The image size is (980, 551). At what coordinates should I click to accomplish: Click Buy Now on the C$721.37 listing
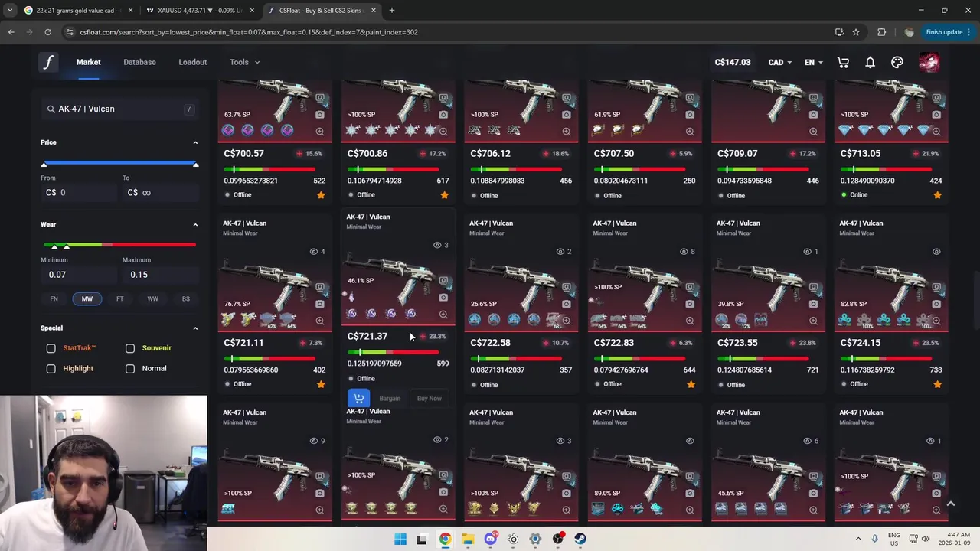[x=429, y=399]
